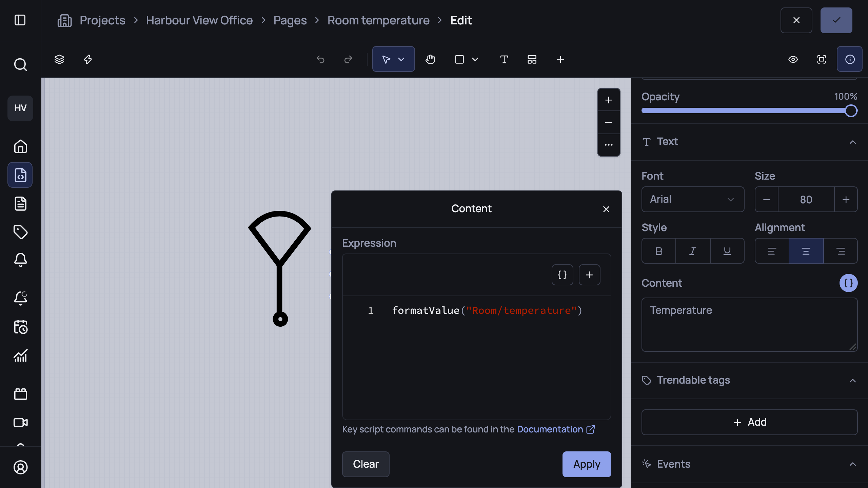Toggle preview eye icon
Screen dimensions: 868x488
tap(793, 59)
